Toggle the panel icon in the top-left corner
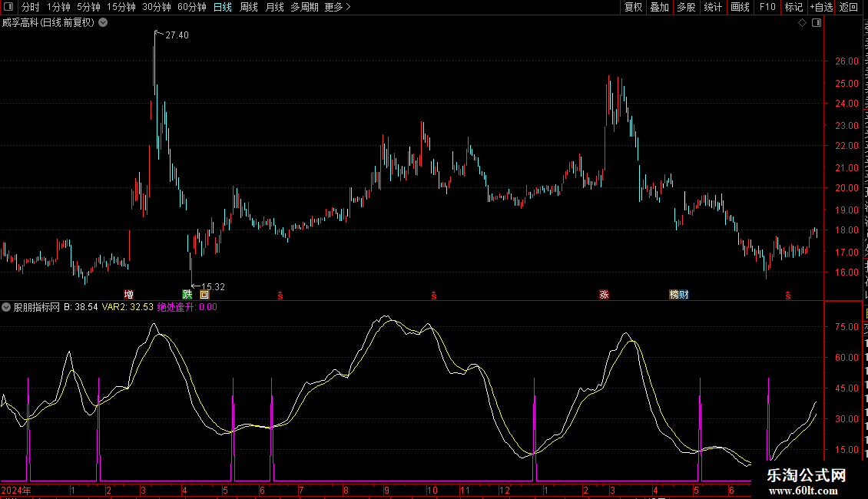This screenshot has height=499, width=868. click(8, 7)
